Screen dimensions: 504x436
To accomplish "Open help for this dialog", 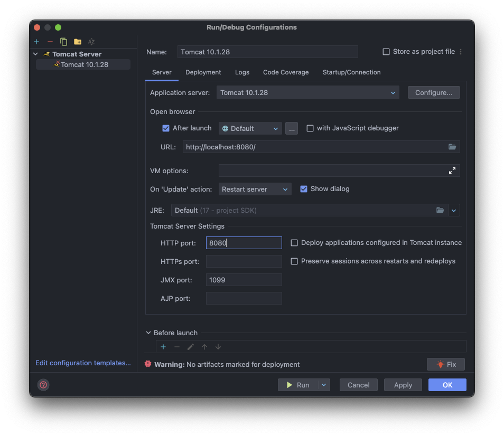I will 43,385.
